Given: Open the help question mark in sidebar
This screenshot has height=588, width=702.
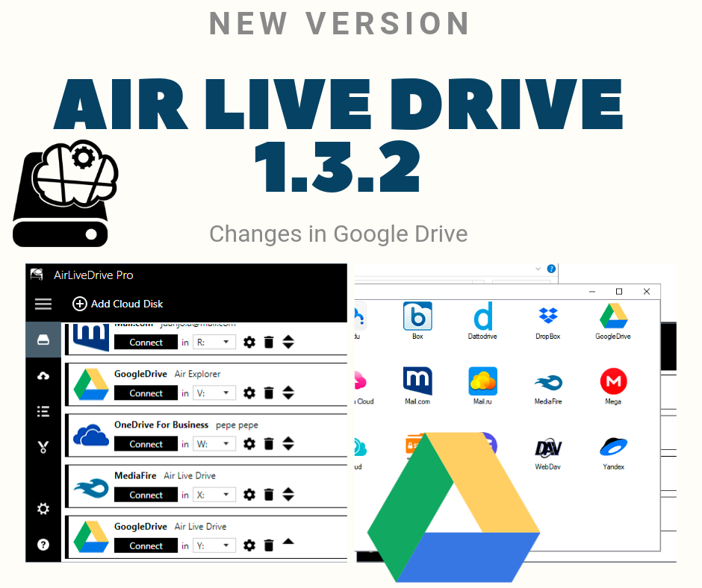Looking at the screenshot, I should click(43, 545).
